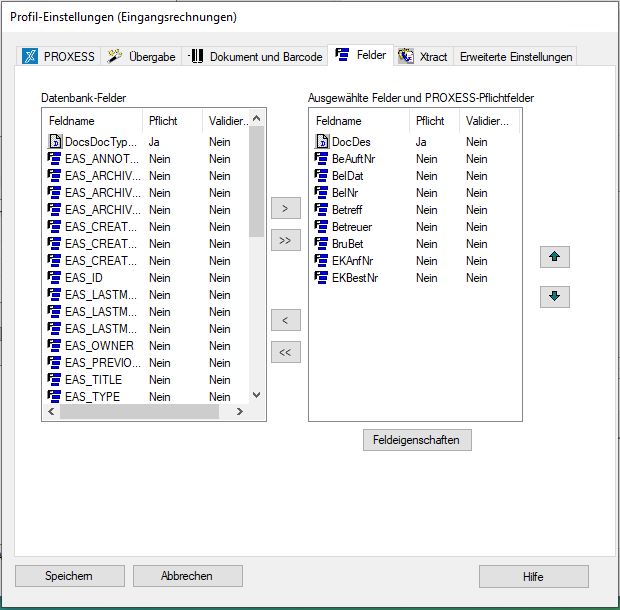Select the EAS_ID field icon
This screenshot has width=620, height=610.
(x=55, y=278)
